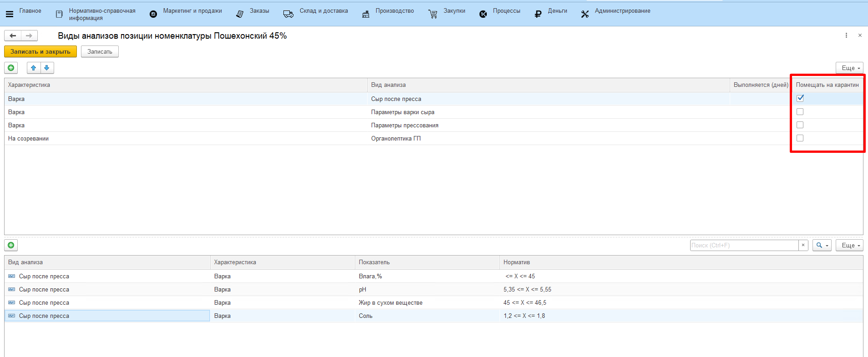Click the reference information clipboard icon
The image size is (868, 357).
click(59, 14)
